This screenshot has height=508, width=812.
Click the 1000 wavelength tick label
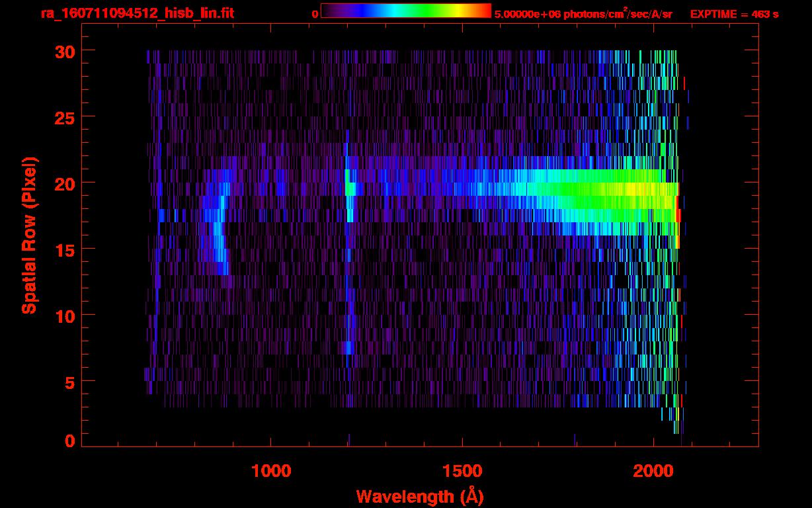(x=271, y=471)
